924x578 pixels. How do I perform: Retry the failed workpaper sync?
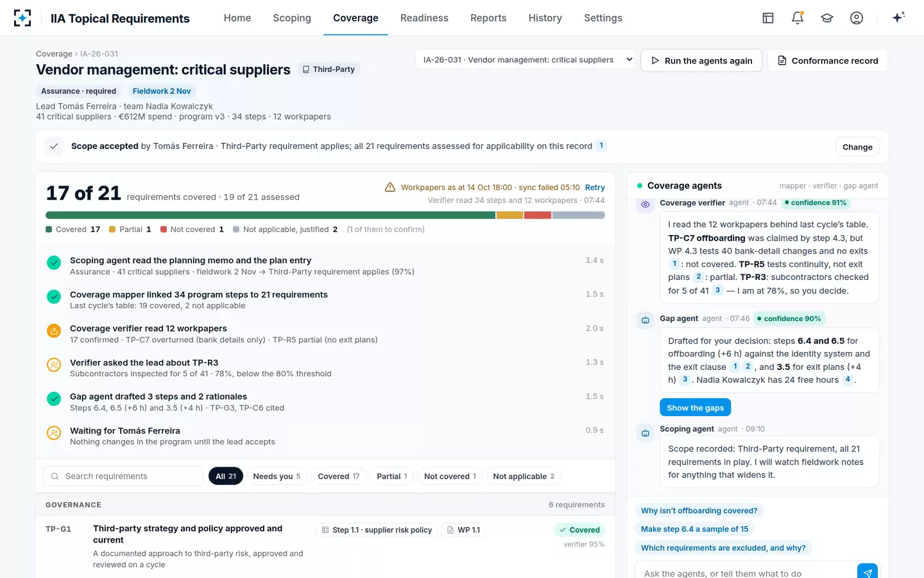(x=595, y=188)
